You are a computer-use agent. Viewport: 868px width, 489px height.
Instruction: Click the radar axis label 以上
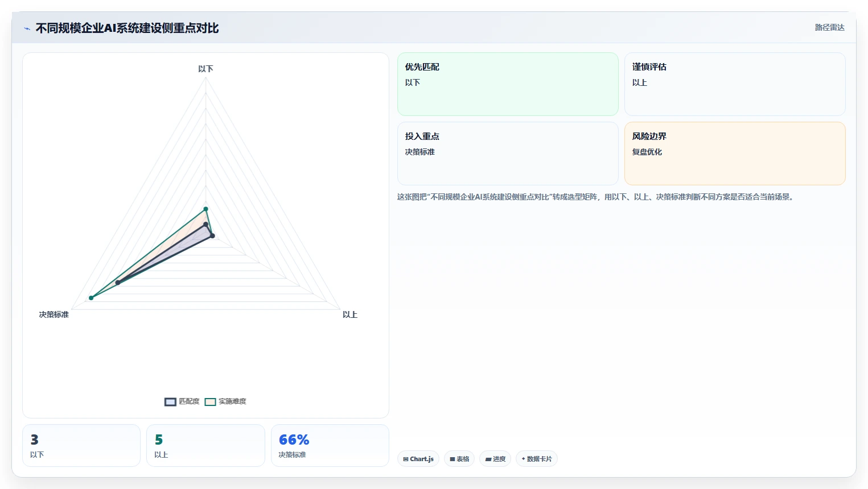pos(350,314)
